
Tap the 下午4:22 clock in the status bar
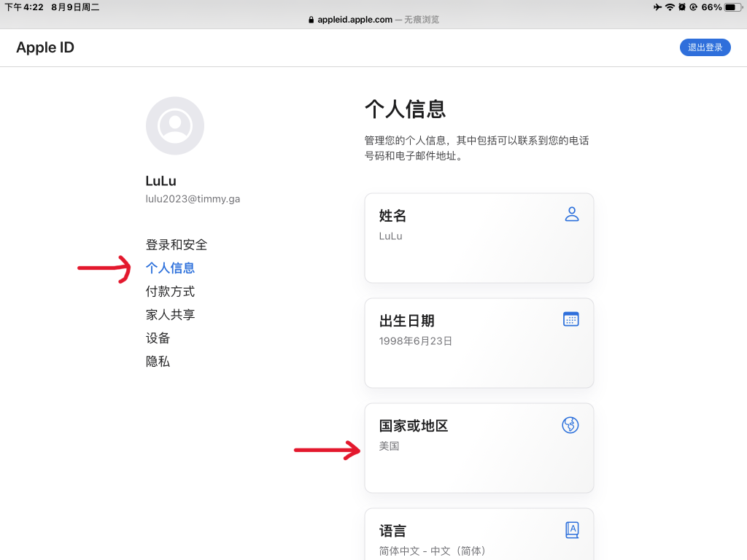pos(24,7)
